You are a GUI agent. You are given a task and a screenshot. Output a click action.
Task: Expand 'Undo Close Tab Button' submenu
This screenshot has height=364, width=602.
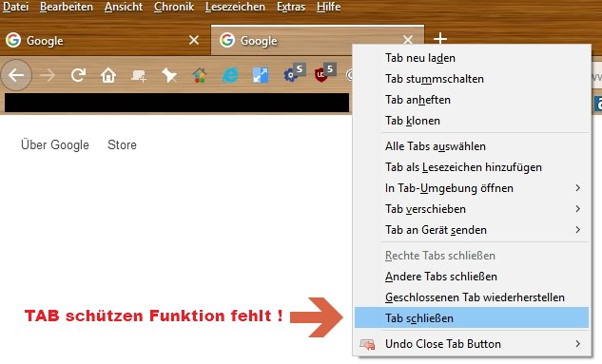(578, 344)
